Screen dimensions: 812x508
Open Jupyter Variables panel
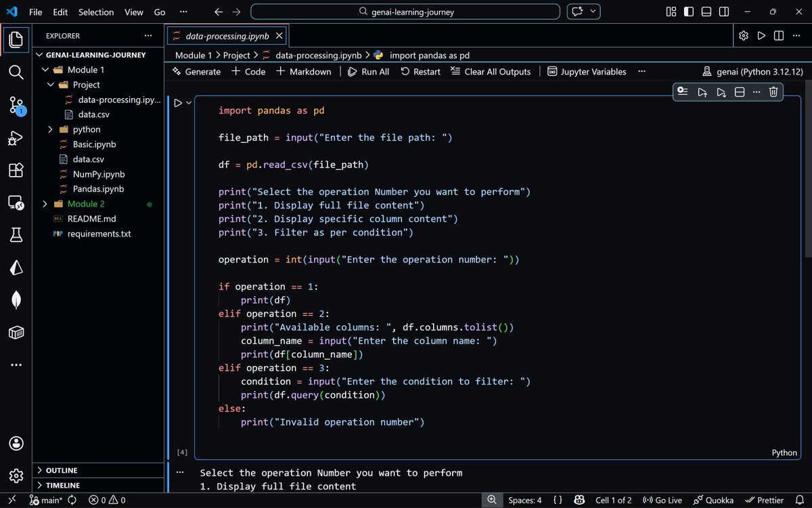[587, 72]
